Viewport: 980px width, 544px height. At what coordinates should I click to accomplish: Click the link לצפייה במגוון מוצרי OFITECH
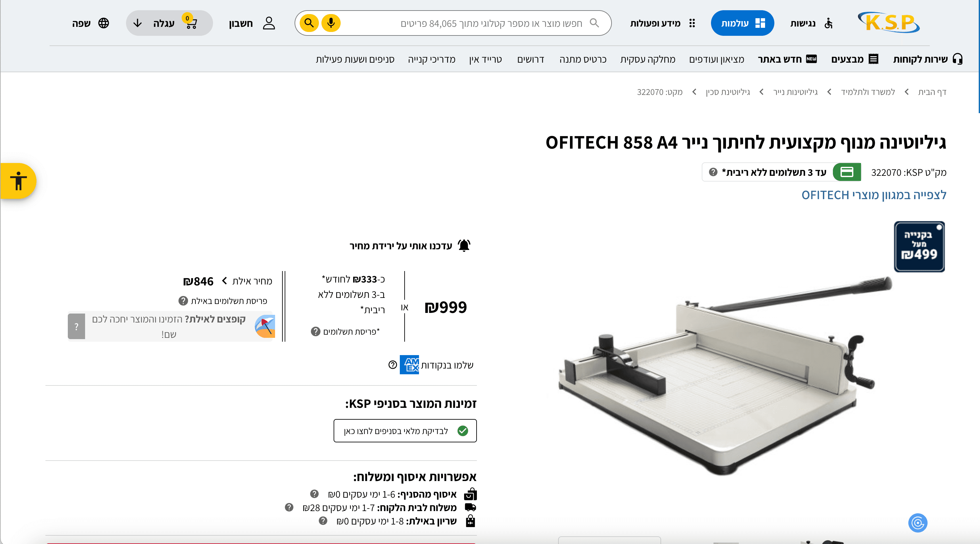[874, 195]
